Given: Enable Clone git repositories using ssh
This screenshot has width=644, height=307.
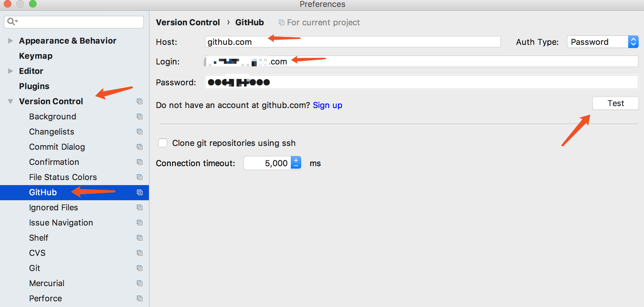Looking at the screenshot, I should 163,143.
